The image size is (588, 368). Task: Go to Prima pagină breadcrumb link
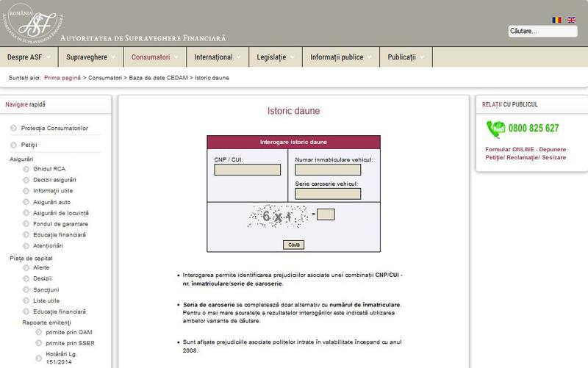coord(62,77)
